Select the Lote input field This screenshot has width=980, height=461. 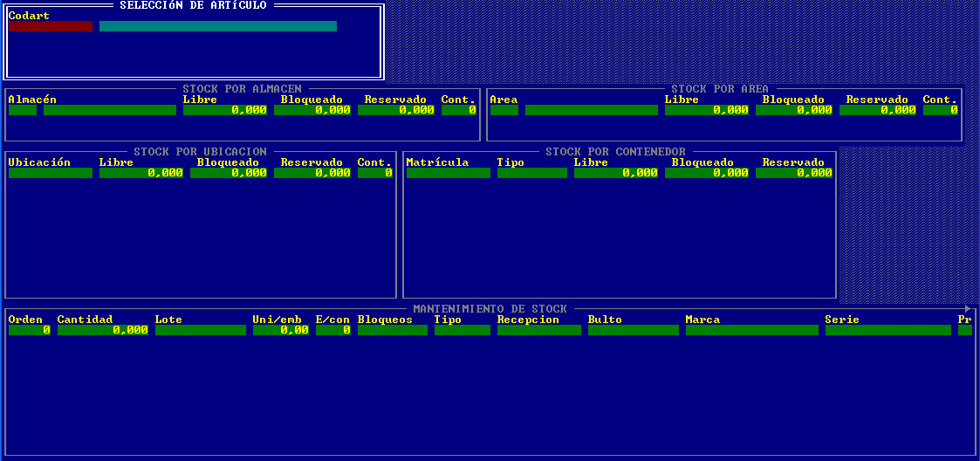click(x=200, y=330)
